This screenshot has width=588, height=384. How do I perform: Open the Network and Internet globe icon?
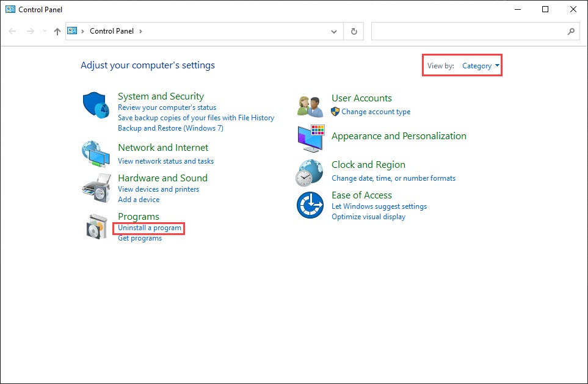coord(96,154)
